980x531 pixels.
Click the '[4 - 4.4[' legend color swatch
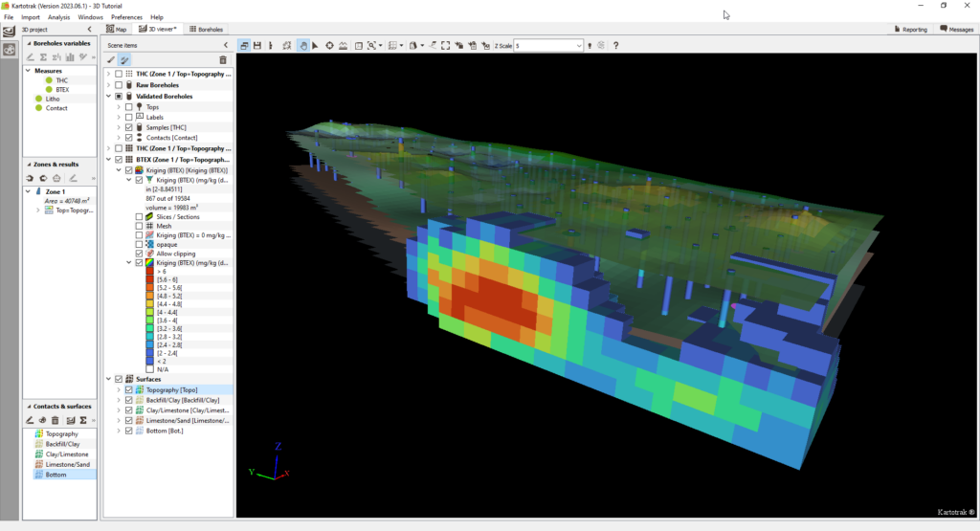click(149, 312)
